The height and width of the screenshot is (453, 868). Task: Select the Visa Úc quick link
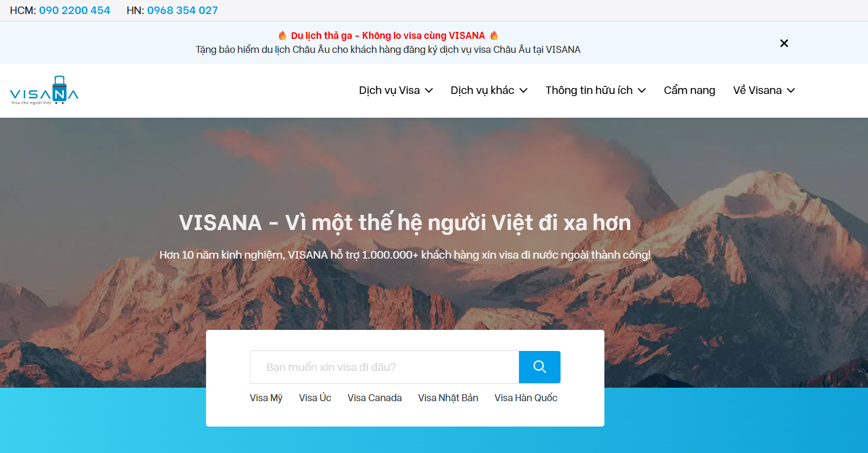click(x=315, y=398)
